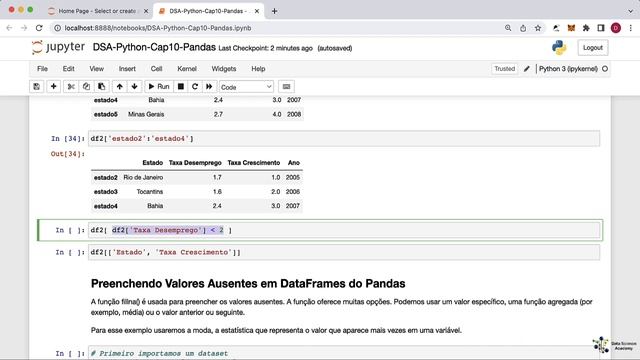Rename notebook title DSA-Python-Cap10-Pandas

point(154,47)
